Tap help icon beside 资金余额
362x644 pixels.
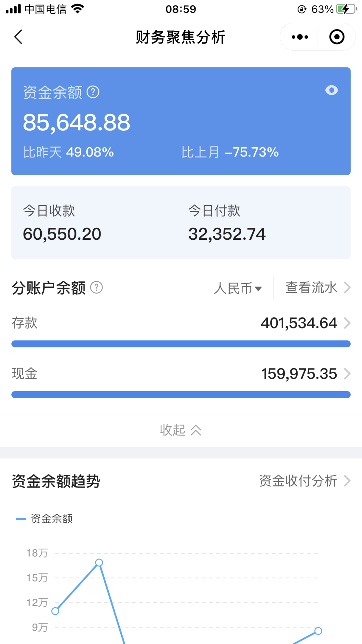93,92
